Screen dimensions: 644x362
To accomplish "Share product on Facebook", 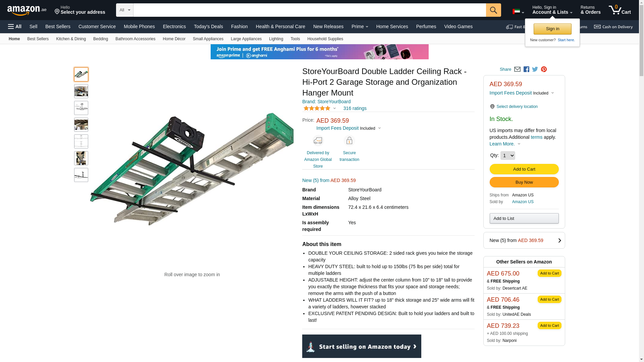I will pos(526,69).
